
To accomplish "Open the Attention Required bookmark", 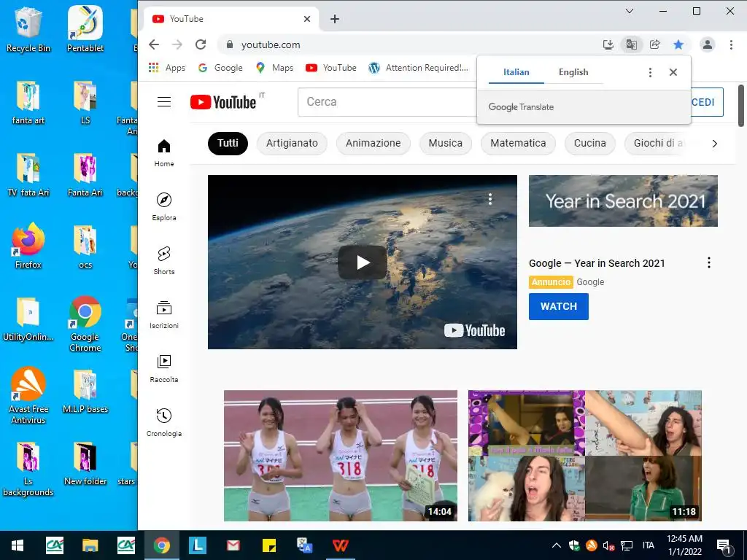I will 418,68.
